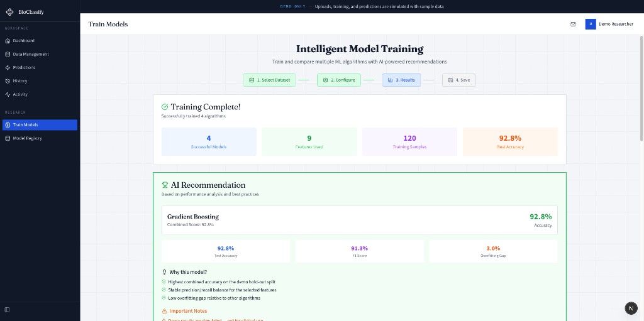This screenshot has width=644, height=321.
Task: Click the page vertical scrollbar
Action: pyautogui.click(x=641, y=89)
